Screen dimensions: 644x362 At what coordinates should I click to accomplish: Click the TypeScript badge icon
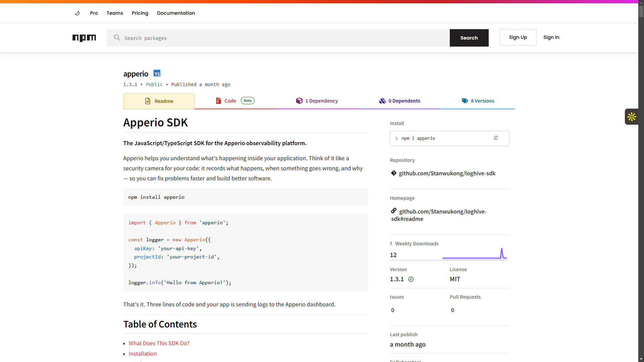157,73
